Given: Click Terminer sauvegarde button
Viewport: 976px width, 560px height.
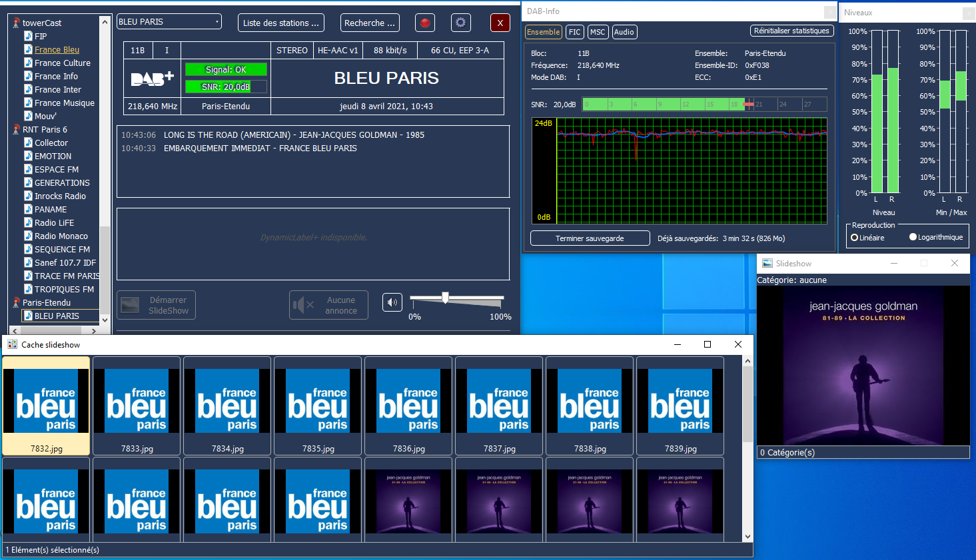Looking at the screenshot, I should 590,238.
